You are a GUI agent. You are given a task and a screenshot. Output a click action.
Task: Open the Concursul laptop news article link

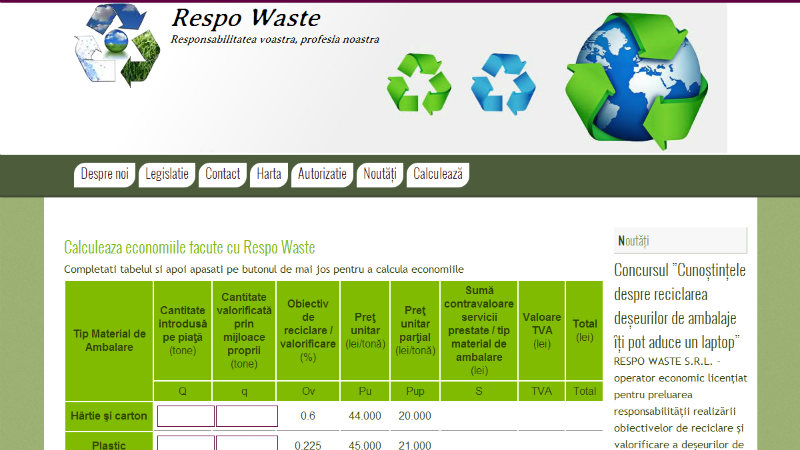[679, 305]
